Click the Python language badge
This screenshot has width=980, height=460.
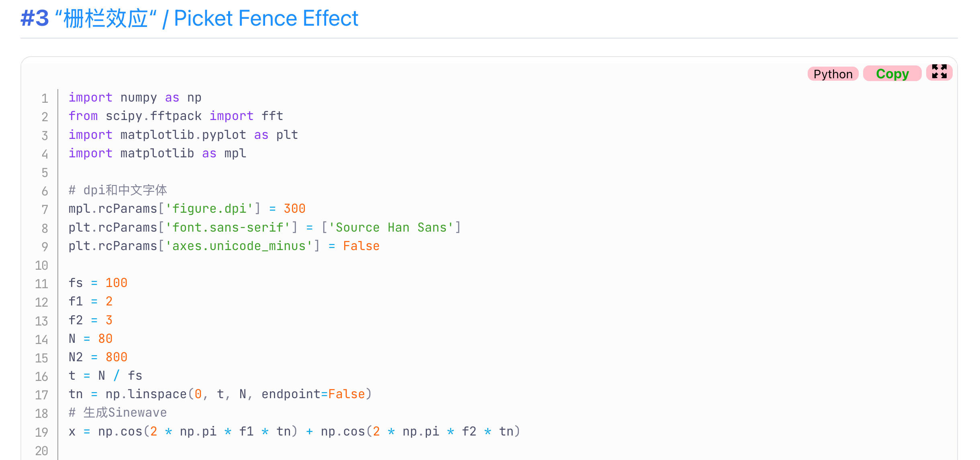coord(833,74)
